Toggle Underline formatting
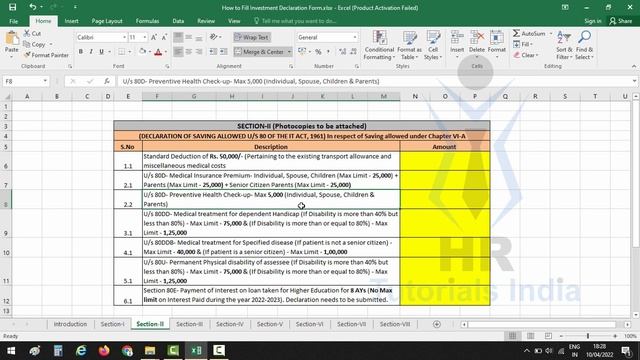This screenshot has width=640, height=360. [x=101, y=52]
